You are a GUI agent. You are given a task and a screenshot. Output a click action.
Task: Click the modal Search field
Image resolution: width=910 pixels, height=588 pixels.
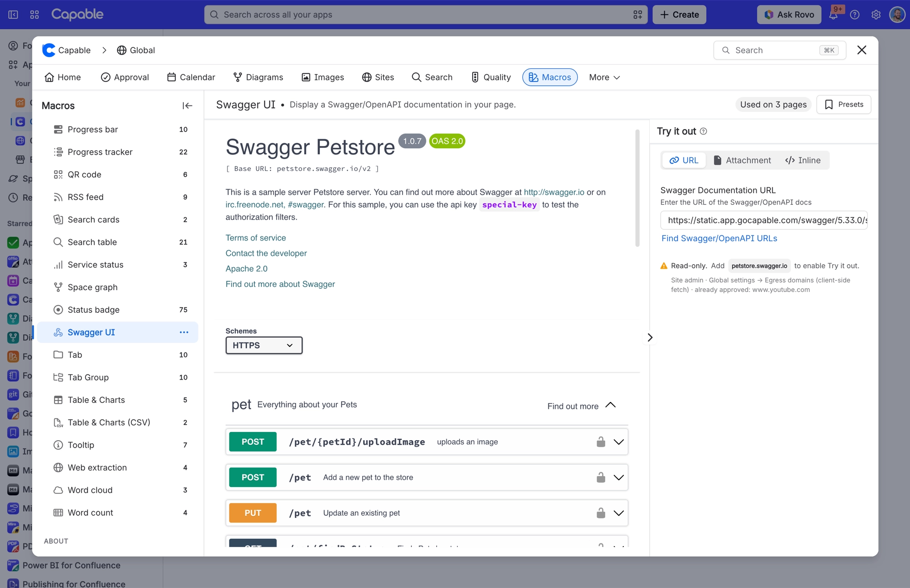coord(779,50)
